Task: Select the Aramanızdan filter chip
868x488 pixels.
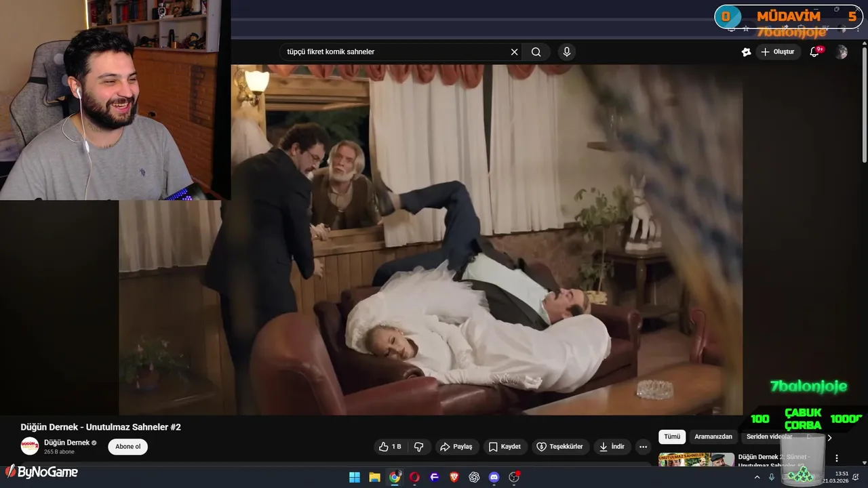Action: point(713,436)
